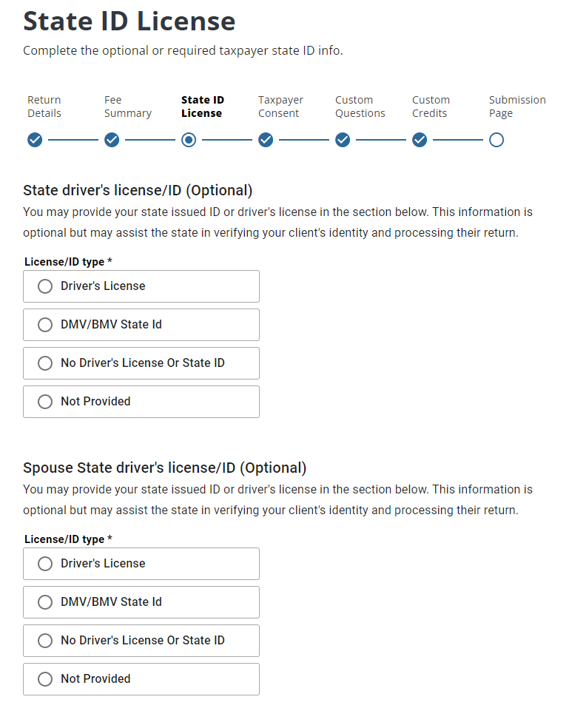Choose DMV/BMV State Id in the taxpayer section
569x728 pixels.
pos(45,325)
